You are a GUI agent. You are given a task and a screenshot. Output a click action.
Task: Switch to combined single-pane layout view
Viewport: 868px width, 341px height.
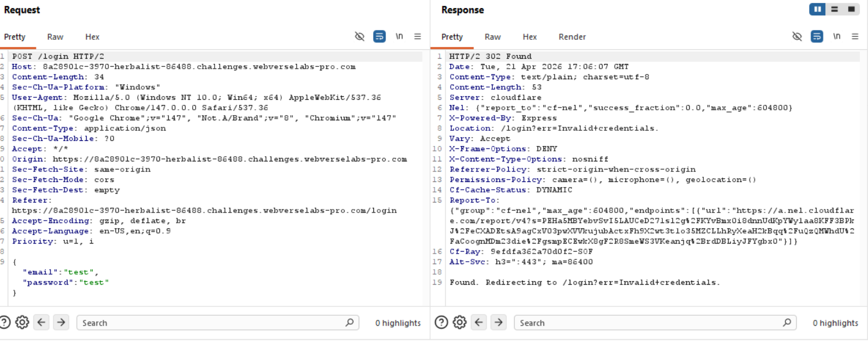pyautogui.click(x=851, y=9)
